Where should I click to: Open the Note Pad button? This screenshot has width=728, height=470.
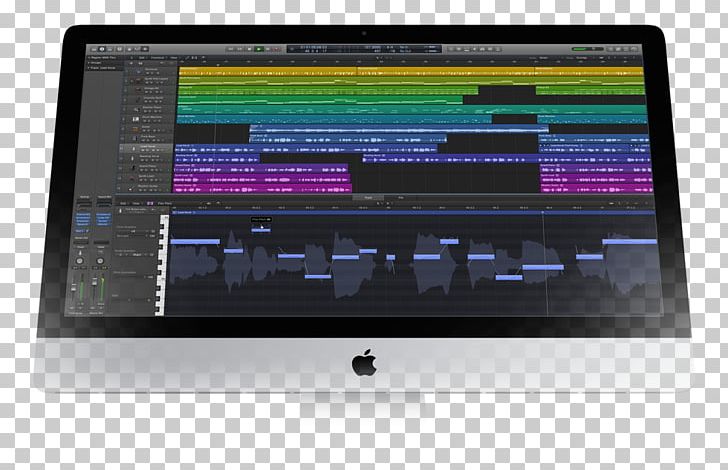[618, 49]
